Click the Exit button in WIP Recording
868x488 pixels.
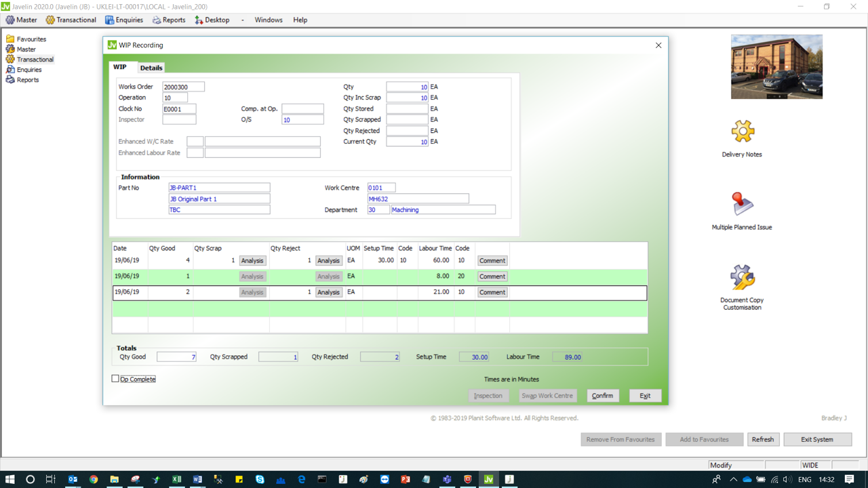click(645, 396)
